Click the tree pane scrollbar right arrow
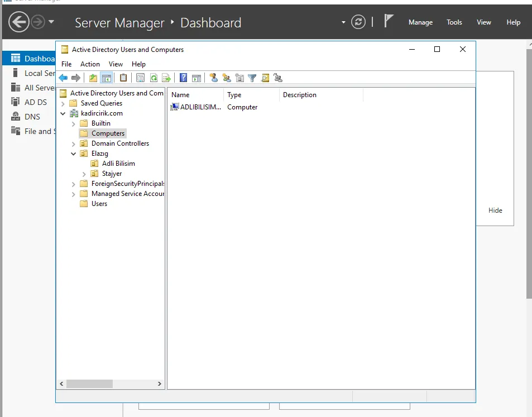Viewport: 532px width, 417px height. click(x=160, y=384)
